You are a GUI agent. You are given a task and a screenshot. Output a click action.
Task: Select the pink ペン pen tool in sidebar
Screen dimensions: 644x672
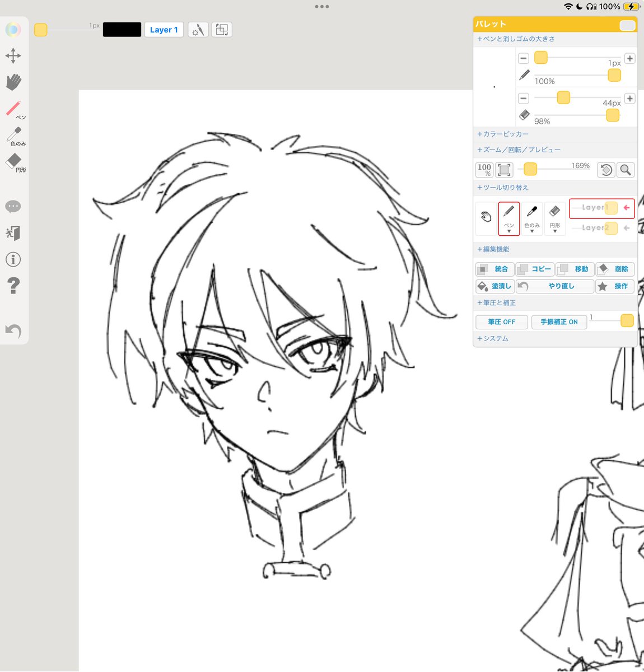coord(15,110)
